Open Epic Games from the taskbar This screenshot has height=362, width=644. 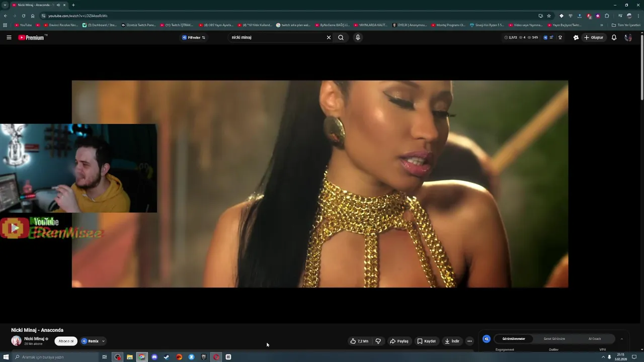(204, 357)
